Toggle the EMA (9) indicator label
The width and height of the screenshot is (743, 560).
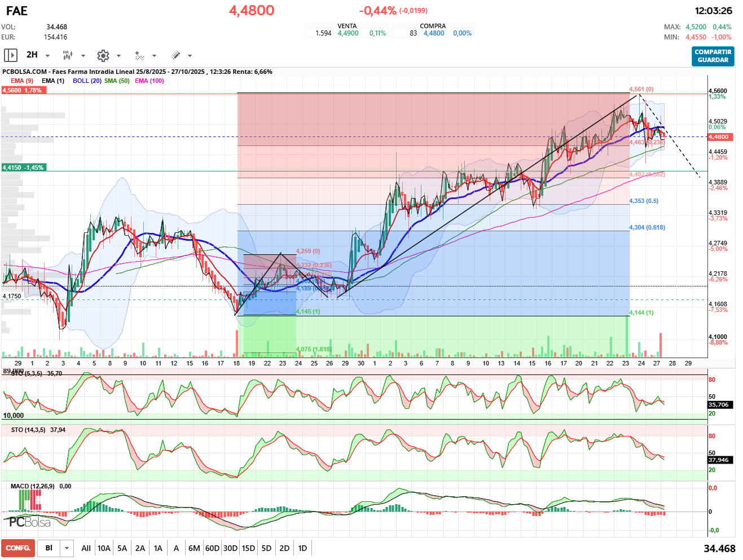[22, 81]
